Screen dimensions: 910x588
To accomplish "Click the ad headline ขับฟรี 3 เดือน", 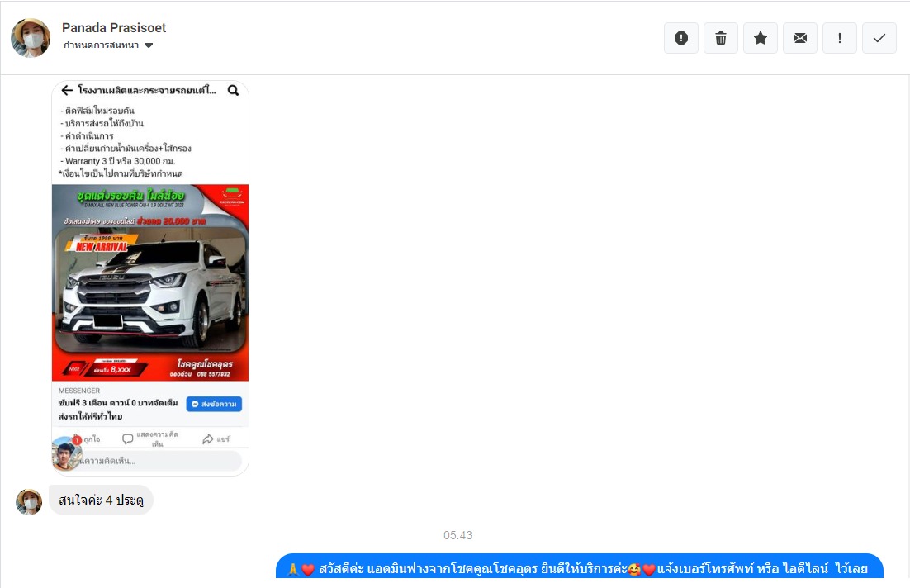I will pyautogui.click(x=118, y=410).
